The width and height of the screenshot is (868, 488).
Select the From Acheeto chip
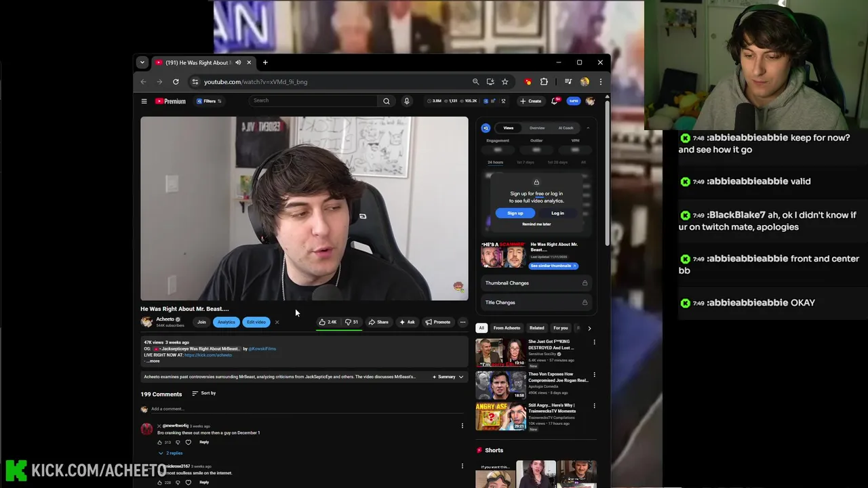point(507,328)
